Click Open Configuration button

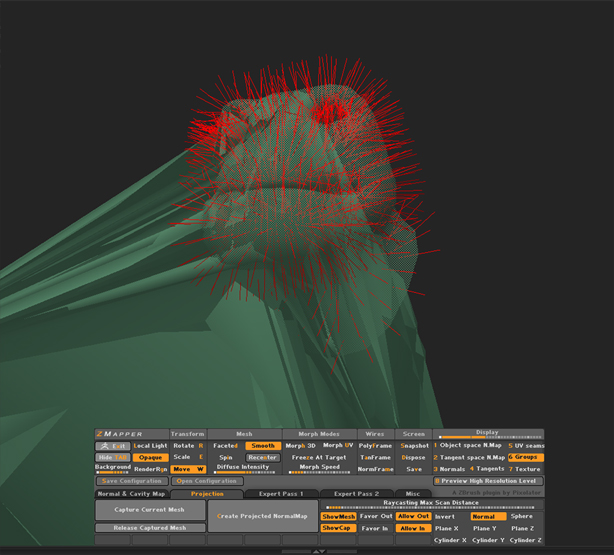point(207,481)
